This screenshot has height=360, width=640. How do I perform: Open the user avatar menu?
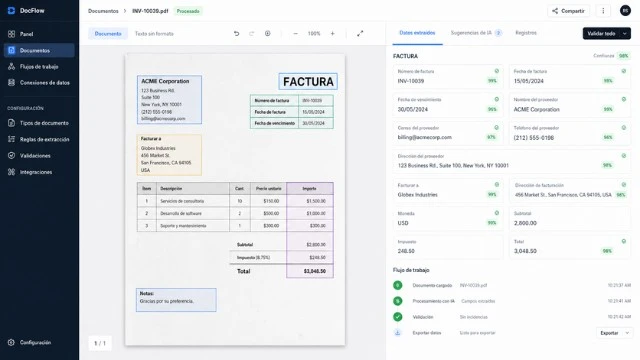coord(625,11)
